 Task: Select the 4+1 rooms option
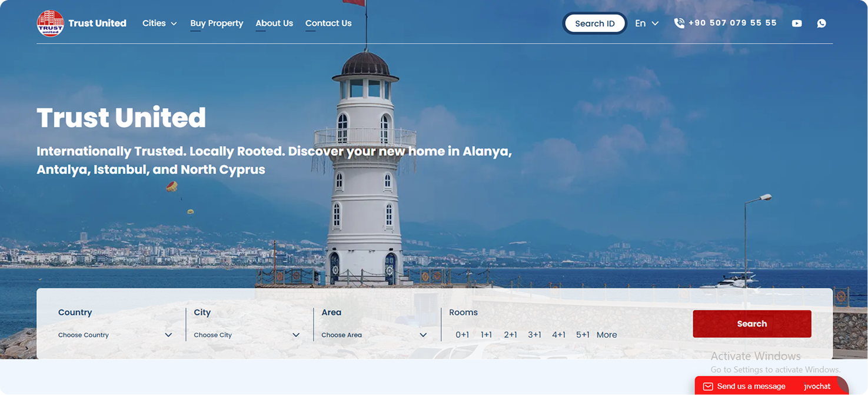coord(558,335)
